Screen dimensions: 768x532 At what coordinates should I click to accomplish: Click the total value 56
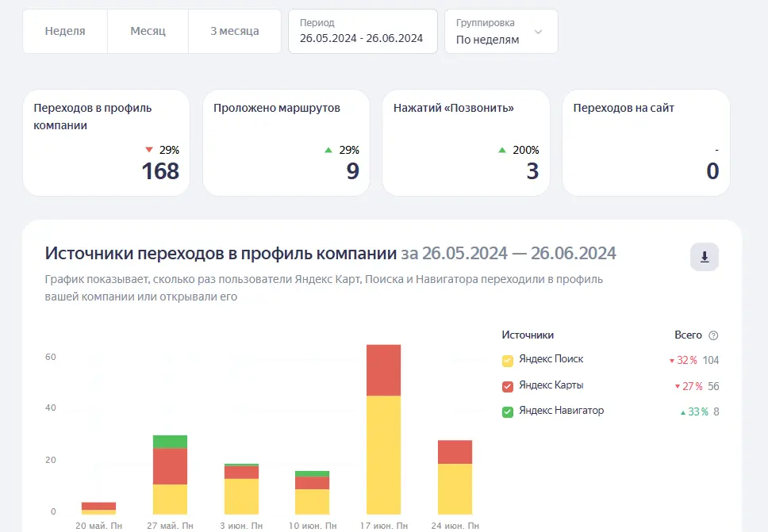[713, 386]
